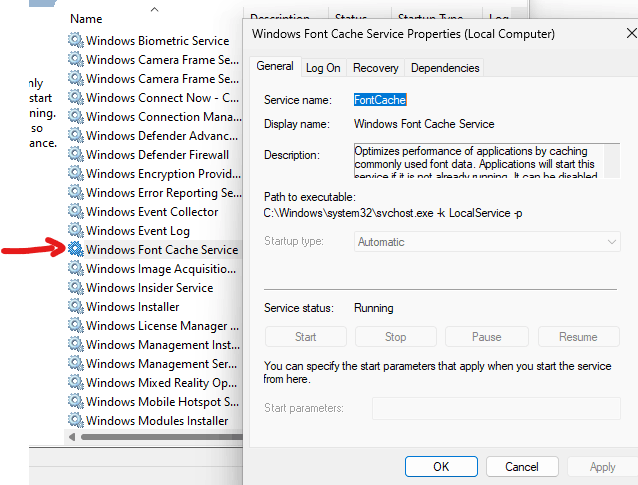This screenshot has width=638, height=485.
Task: Click the gear icon for Windows Biometric Service
Action: 76,40
